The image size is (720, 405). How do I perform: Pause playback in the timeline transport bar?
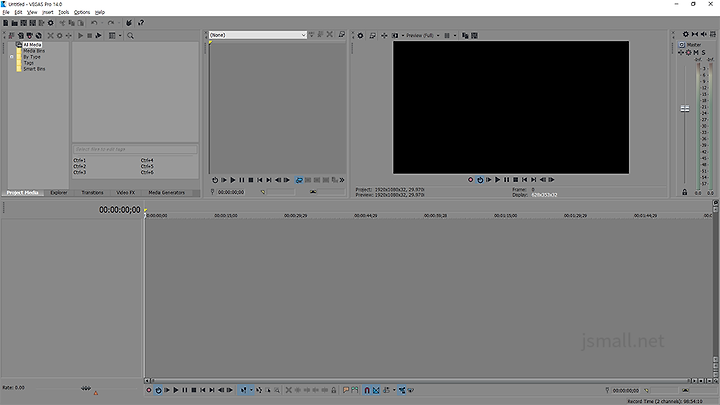[x=185, y=390]
